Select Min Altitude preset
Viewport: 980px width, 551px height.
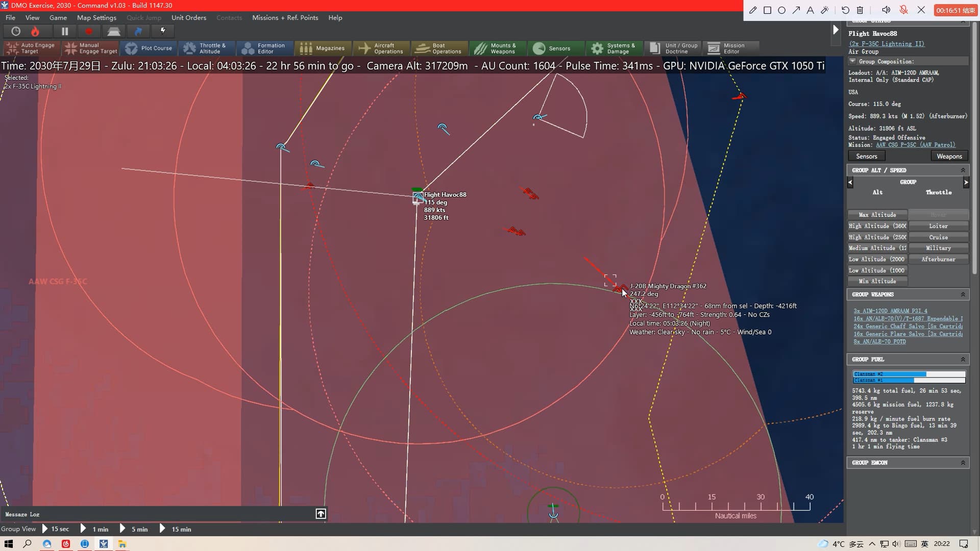coord(877,281)
